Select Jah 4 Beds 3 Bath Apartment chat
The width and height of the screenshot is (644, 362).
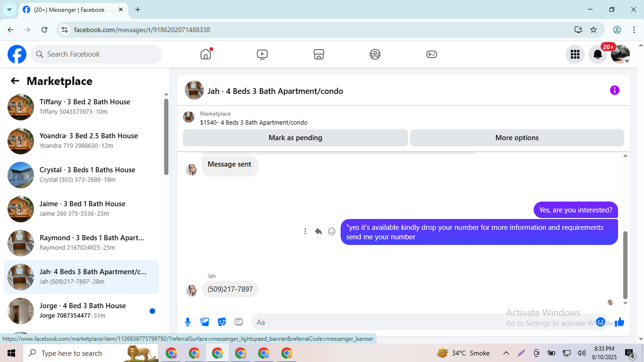[81, 277]
